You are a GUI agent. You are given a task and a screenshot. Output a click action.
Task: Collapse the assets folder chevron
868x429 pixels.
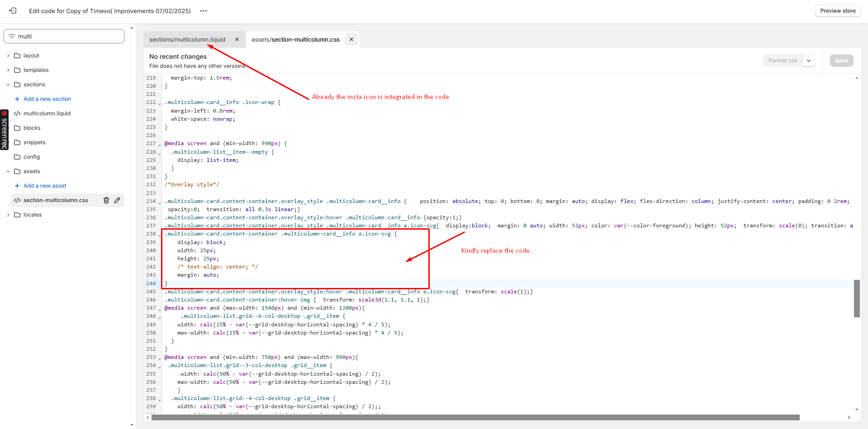[x=8, y=171]
